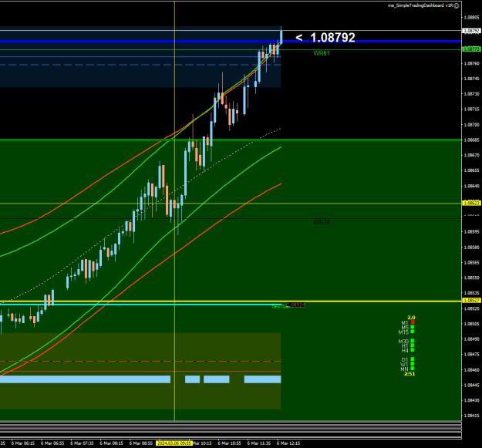Viewport: 482px width, 448px height.
Task: Click the 1.08595 price scale value
Action: click(472, 231)
